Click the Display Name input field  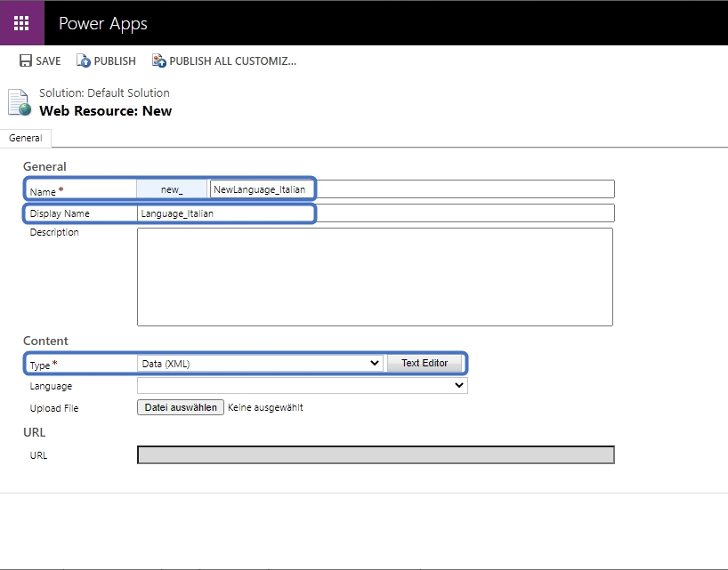pyautogui.click(x=376, y=213)
